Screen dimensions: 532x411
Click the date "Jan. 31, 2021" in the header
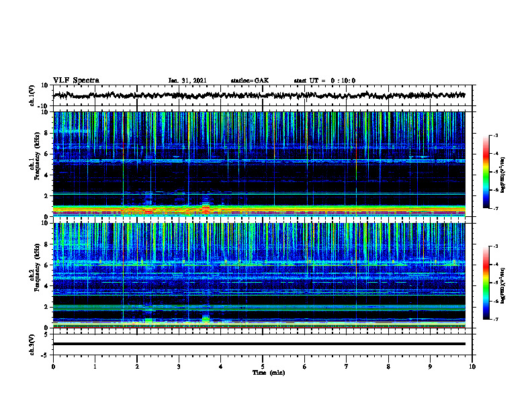pyautogui.click(x=187, y=81)
